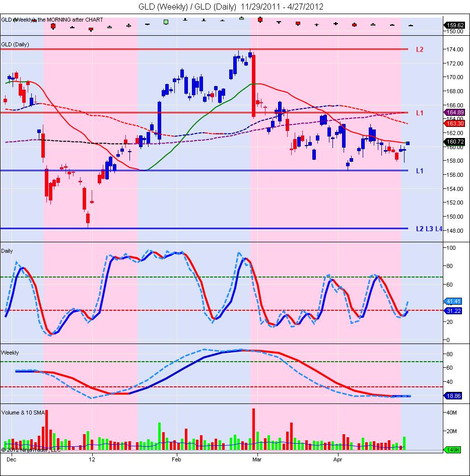Click the red L2 resistance label

420,49
